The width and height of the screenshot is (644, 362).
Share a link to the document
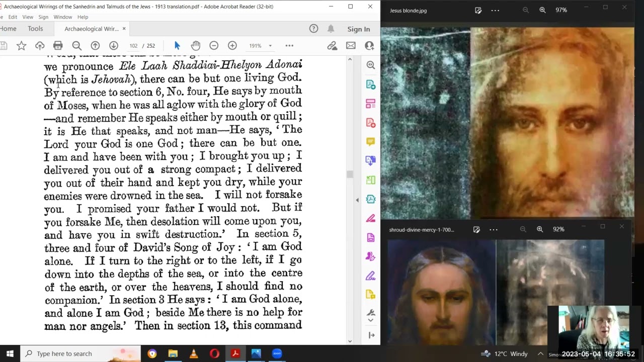[x=332, y=46]
